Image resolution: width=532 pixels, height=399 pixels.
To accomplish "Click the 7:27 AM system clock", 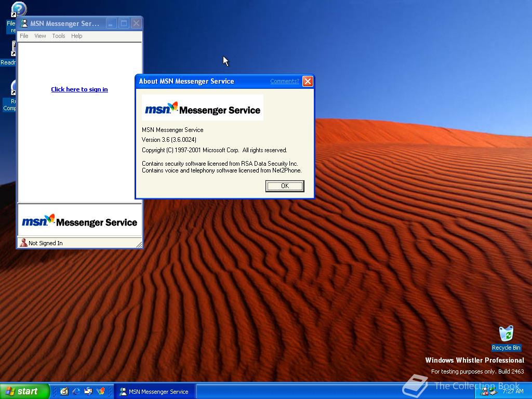I will [x=513, y=391].
